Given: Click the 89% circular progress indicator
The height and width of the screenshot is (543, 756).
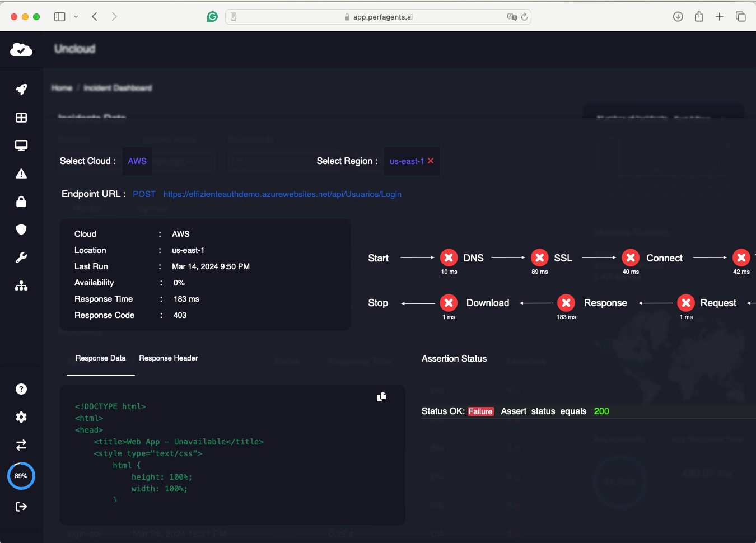Looking at the screenshot, I should click(21, 476).
